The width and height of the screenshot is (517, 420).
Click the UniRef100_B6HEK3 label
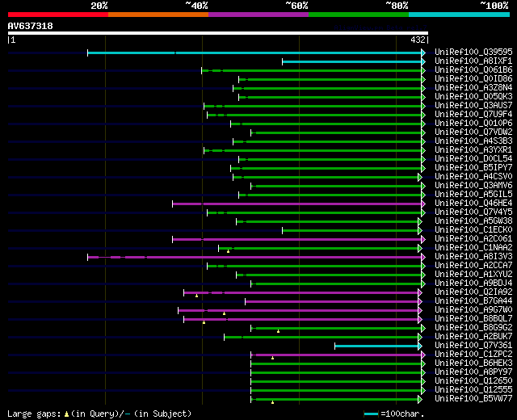click(x=473, y=363)
